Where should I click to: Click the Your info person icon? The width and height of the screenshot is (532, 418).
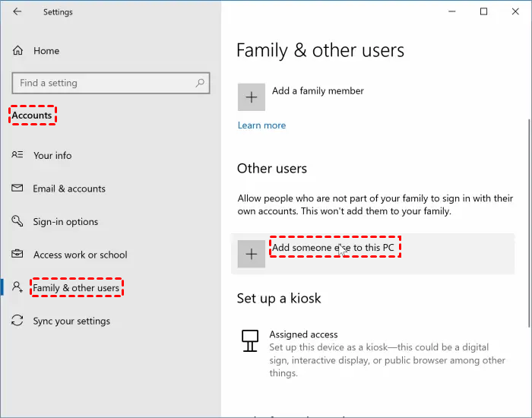click(x=18, y=155)
